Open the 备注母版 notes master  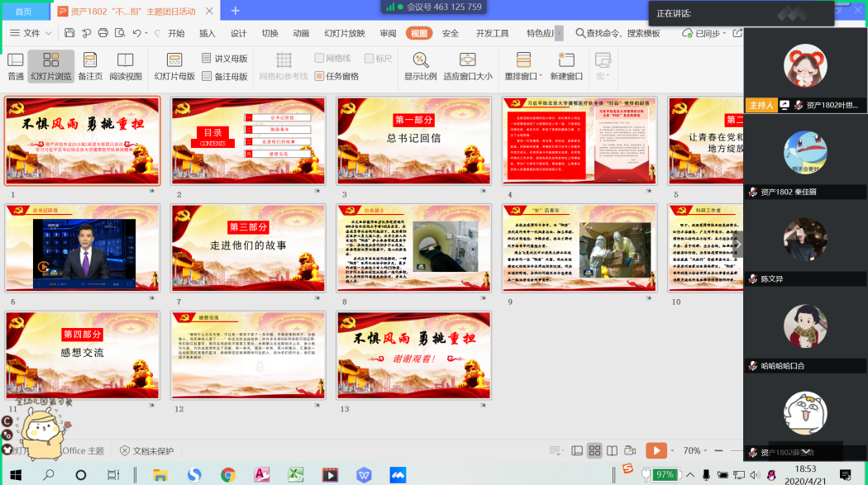coord(224,76)
